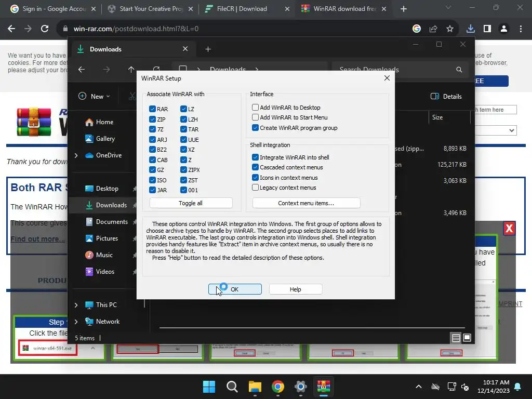Toggle the ISO association checkbox
The width and height of the screenshot is (532, 399).
pyautogui.click(x=152, y=180)
